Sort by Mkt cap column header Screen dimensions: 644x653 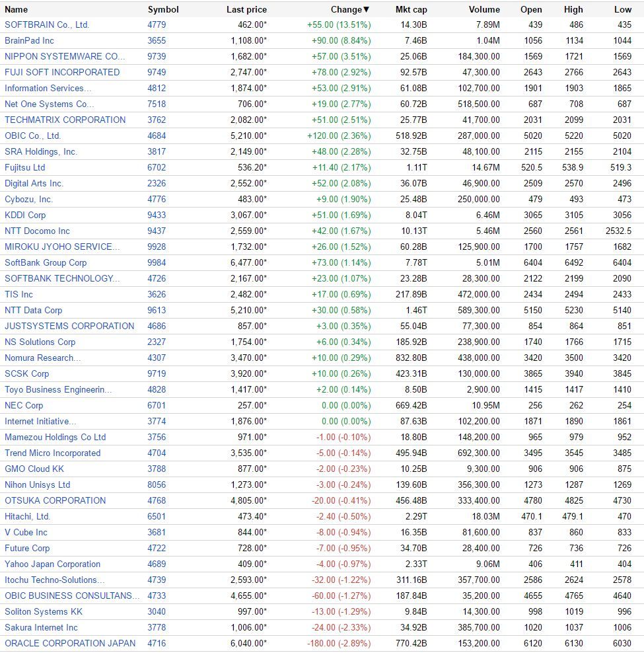click(411, 9)
